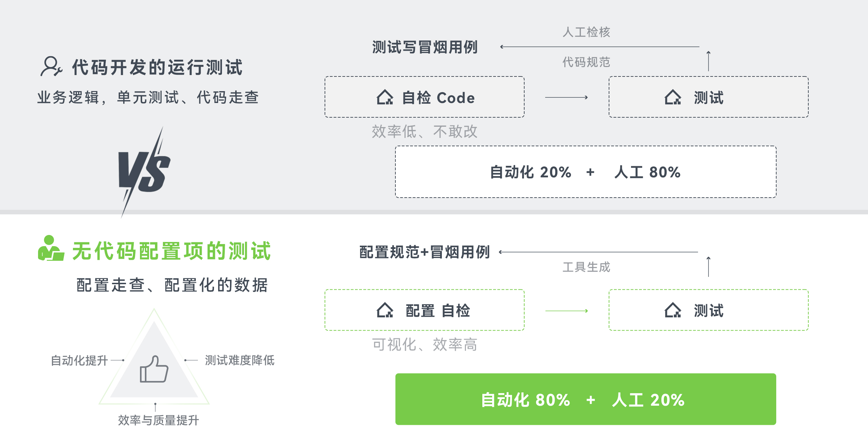Click the house icon in upper 测试 box
Viewport: 868px width, 442px height.
tap(673, 97)
